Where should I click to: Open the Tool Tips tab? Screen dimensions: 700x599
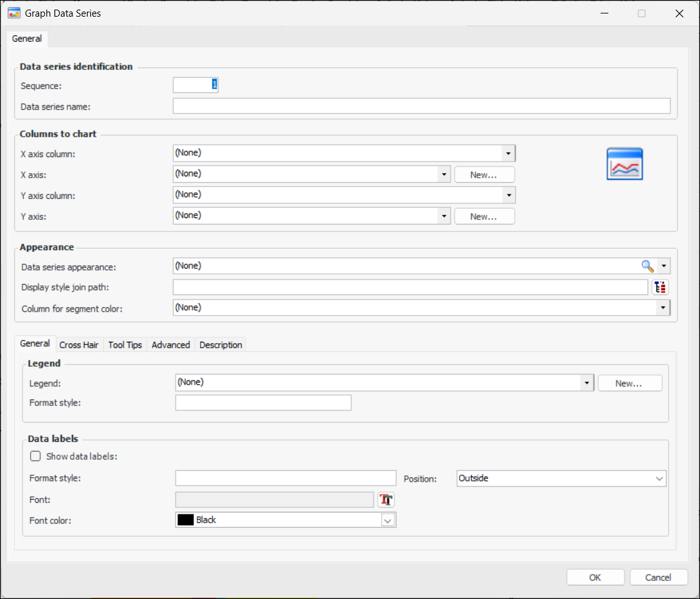[125, 345]
